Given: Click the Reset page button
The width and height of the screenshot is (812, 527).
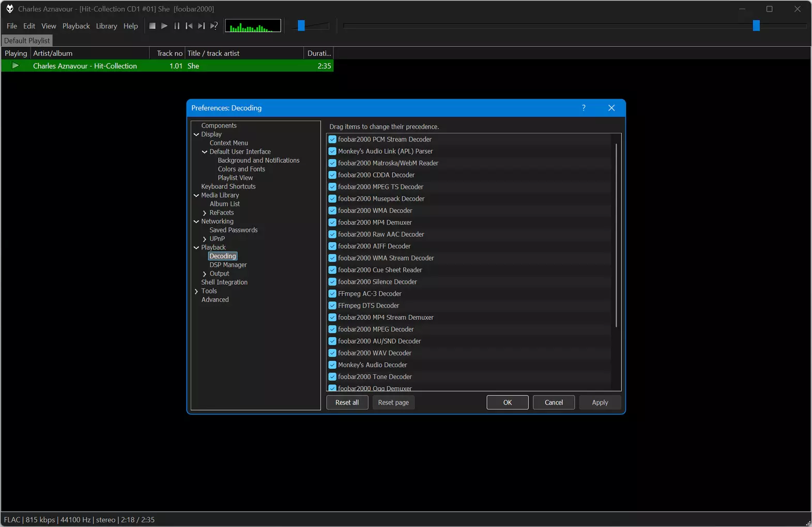Looking at the screenshot, I should pos(393,402).
